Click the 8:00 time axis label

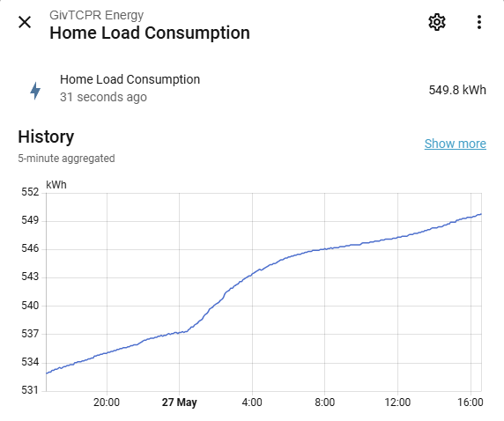tap(324, 403)
